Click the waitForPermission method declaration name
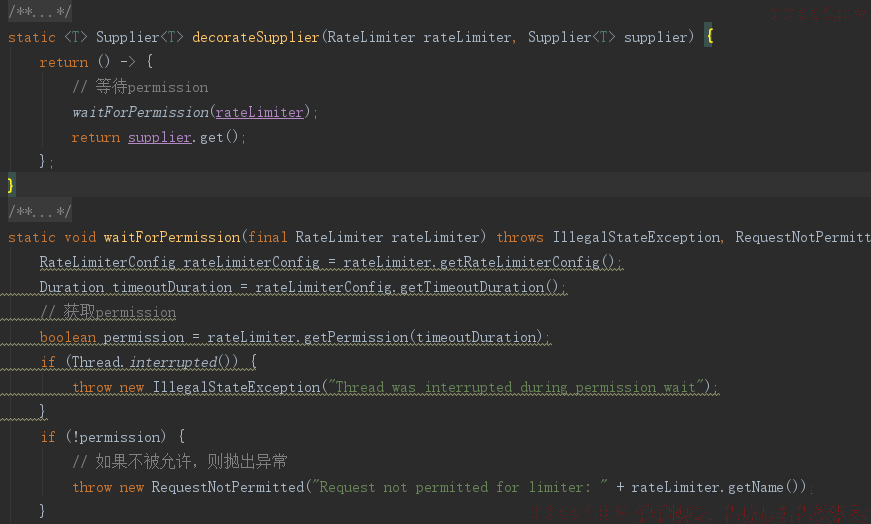The image size is (871, 524). click(x=172, y=237)
